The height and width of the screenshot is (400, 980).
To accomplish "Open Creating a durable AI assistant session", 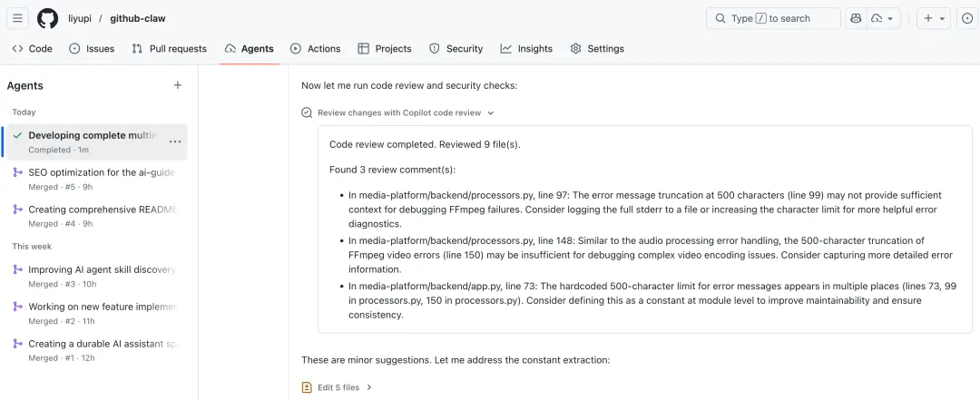I will point(101,344).
